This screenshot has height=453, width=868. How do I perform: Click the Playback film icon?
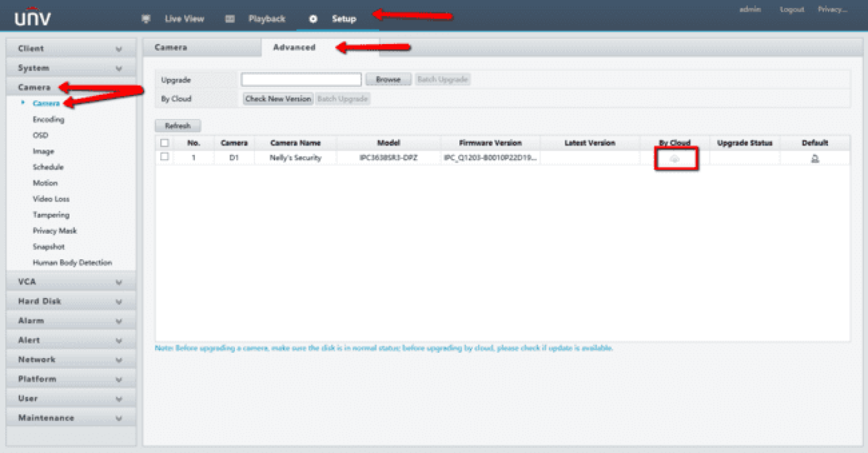pos(230,19)
